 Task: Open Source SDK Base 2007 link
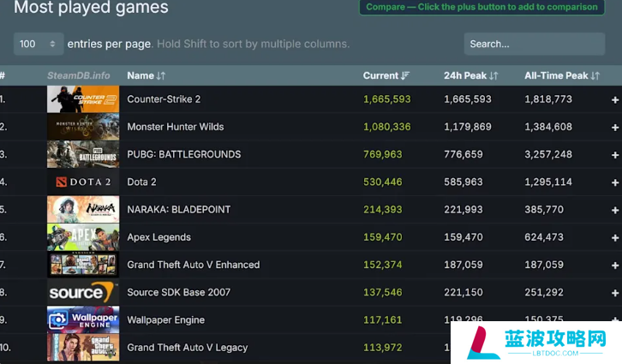click(x=178, y=292)
